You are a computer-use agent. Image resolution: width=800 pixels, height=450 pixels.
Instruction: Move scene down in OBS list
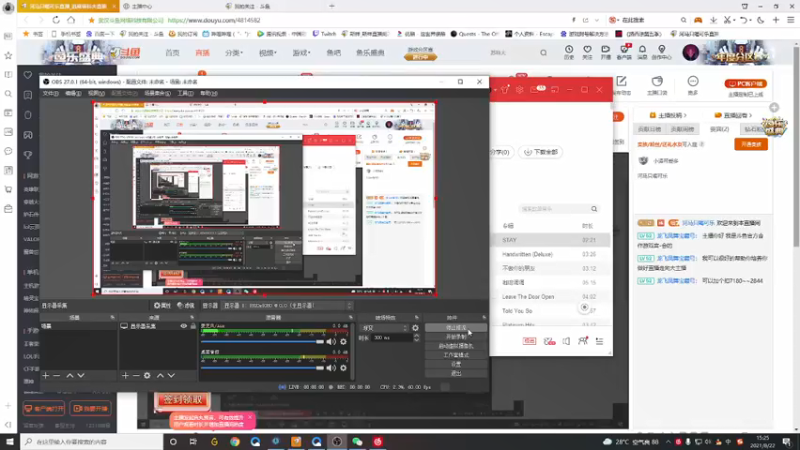[x=81, y=376]
